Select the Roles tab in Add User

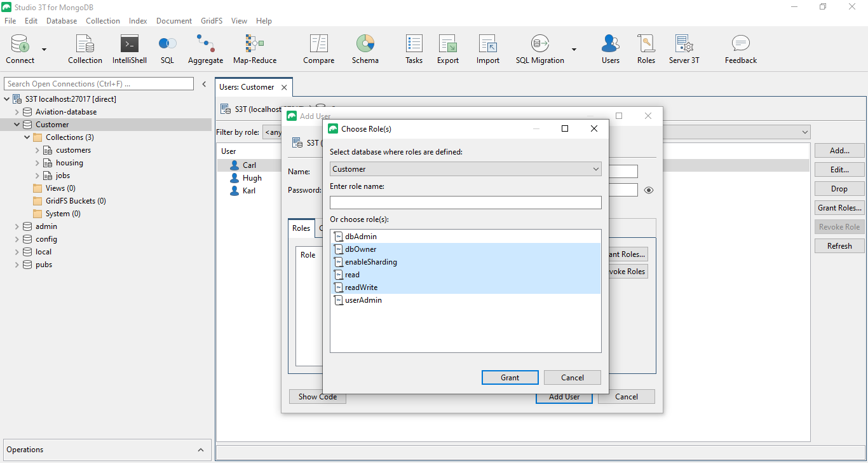click(x=301, y=228)
